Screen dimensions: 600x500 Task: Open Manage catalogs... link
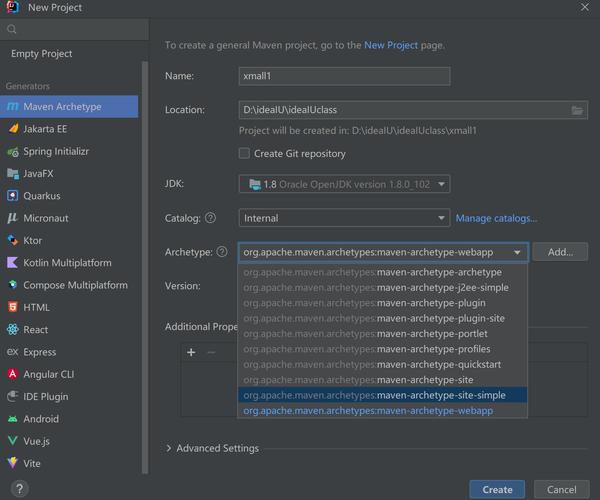tap(496, 218)
